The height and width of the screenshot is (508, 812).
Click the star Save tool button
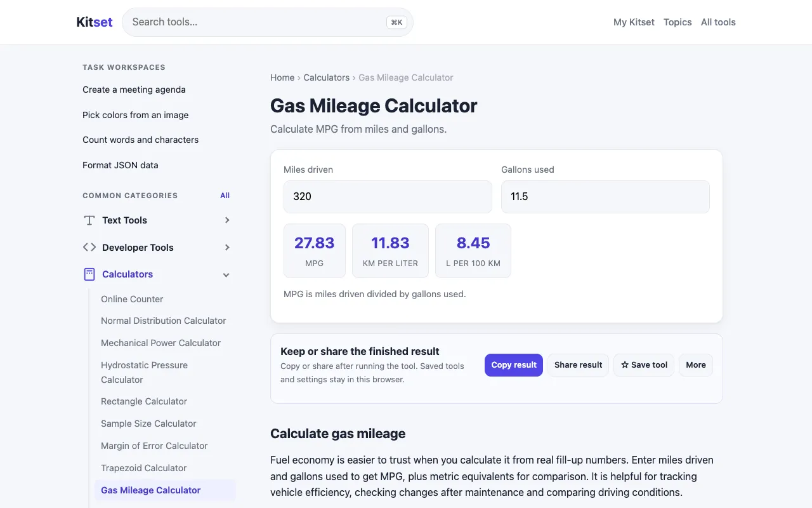(x=644, y=365)
